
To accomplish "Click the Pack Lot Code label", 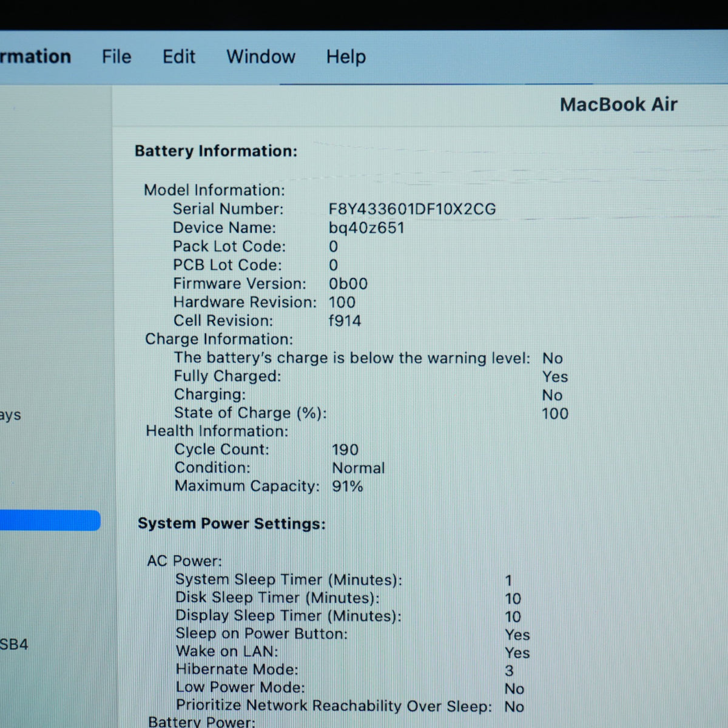I will coord(229,246).
